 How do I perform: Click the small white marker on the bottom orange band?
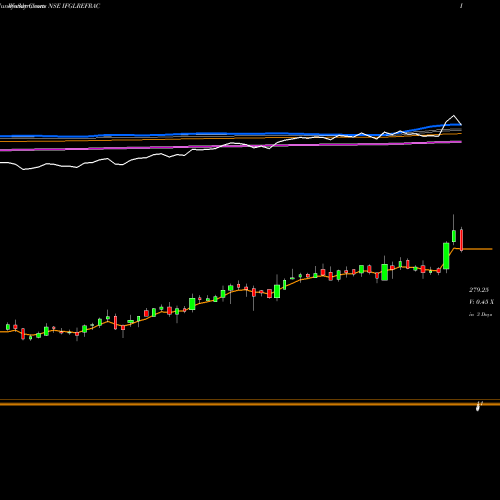479,406
